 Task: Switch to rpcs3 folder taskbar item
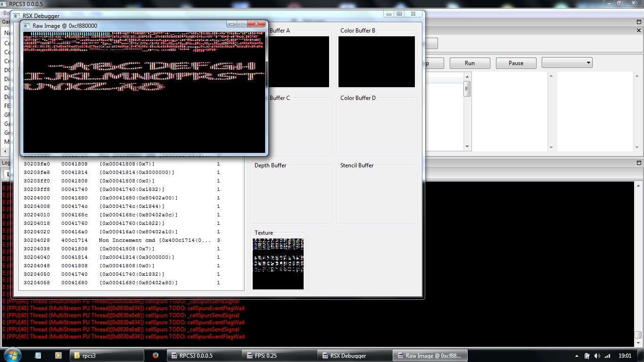[x=107, y=355]
